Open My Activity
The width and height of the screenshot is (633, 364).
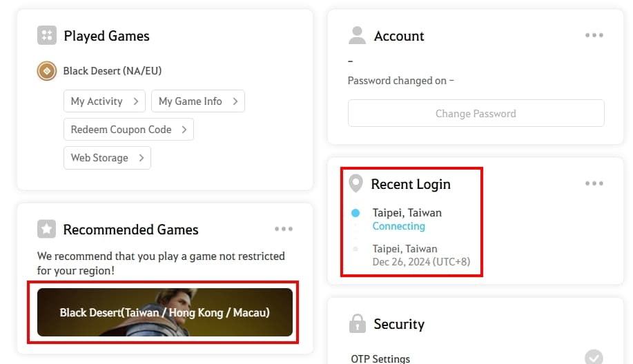pos(104,101)
